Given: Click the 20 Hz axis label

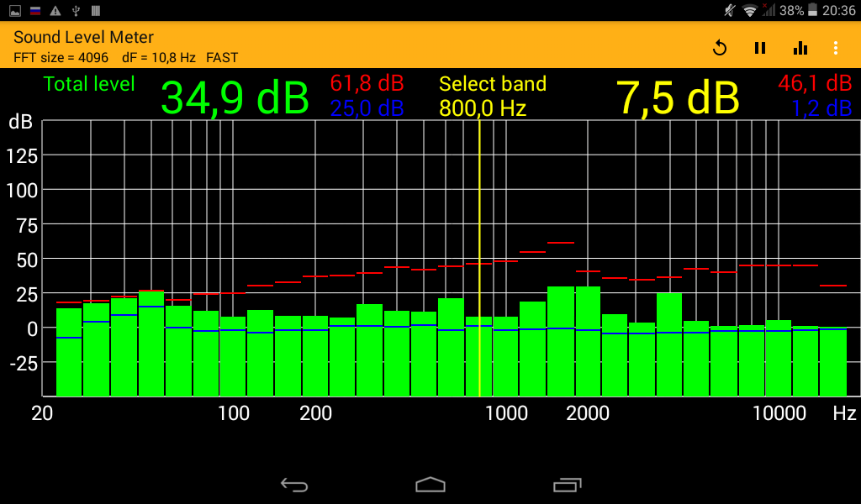Looking at the screenshot, I should (42, 413).
